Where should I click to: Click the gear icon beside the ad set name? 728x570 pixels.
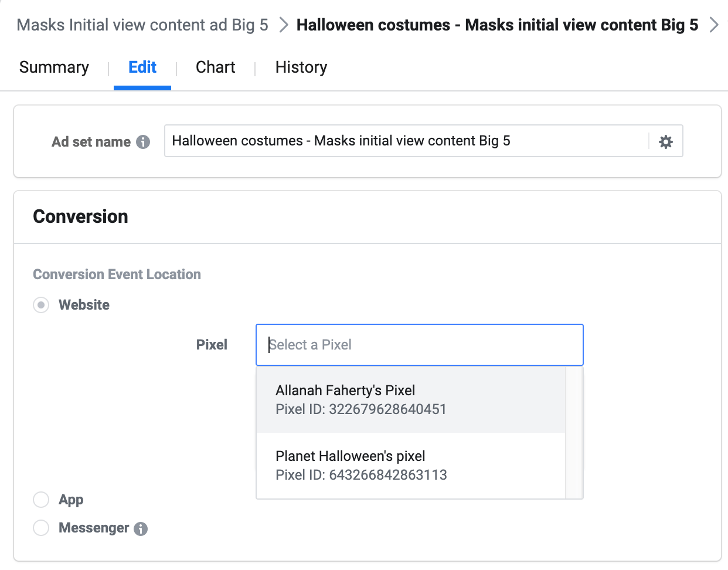click(665, 141)
